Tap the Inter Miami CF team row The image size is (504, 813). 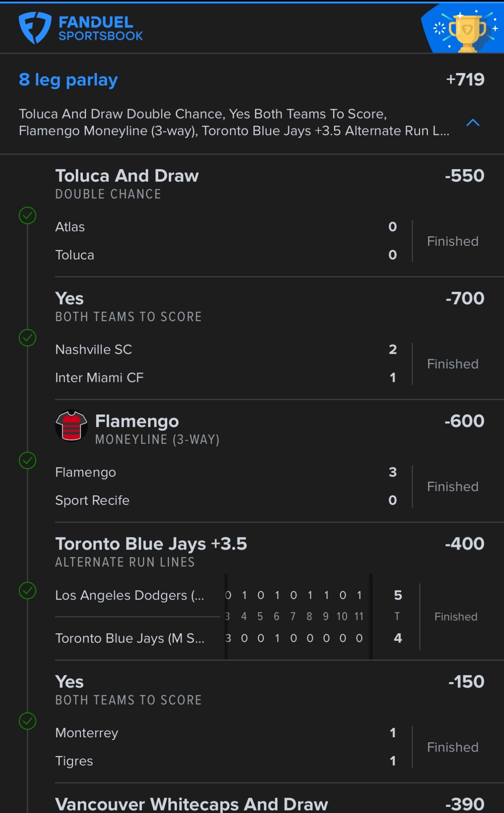click(99, 378)
